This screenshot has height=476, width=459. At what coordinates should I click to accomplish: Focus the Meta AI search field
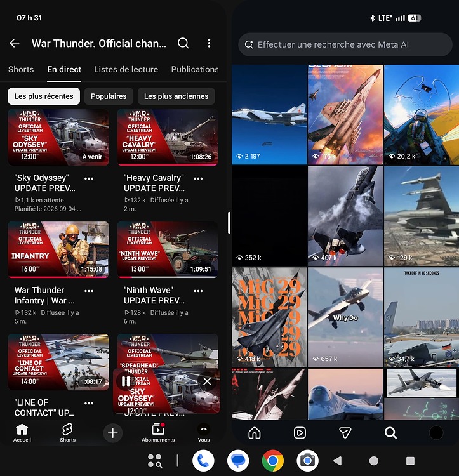click(345, 44)
